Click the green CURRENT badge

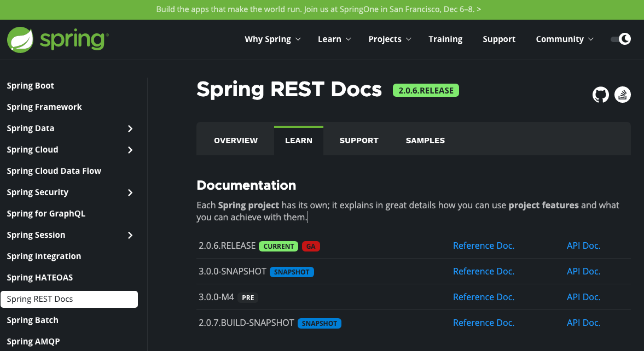[279, 247]
